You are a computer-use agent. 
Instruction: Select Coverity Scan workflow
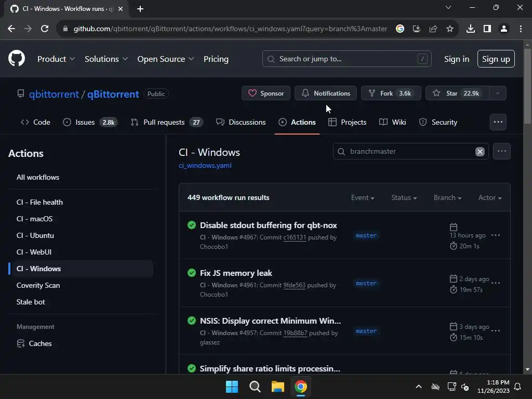[38, 285]
